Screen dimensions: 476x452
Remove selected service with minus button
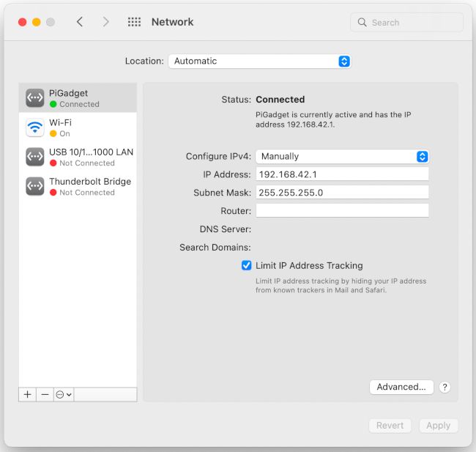pos(45,394)
